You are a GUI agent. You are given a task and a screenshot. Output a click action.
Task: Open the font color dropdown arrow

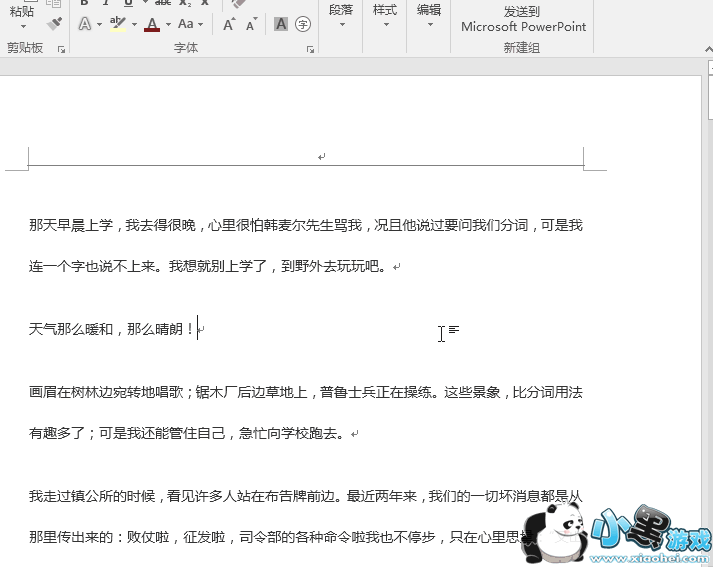click(x=168, y=24)
